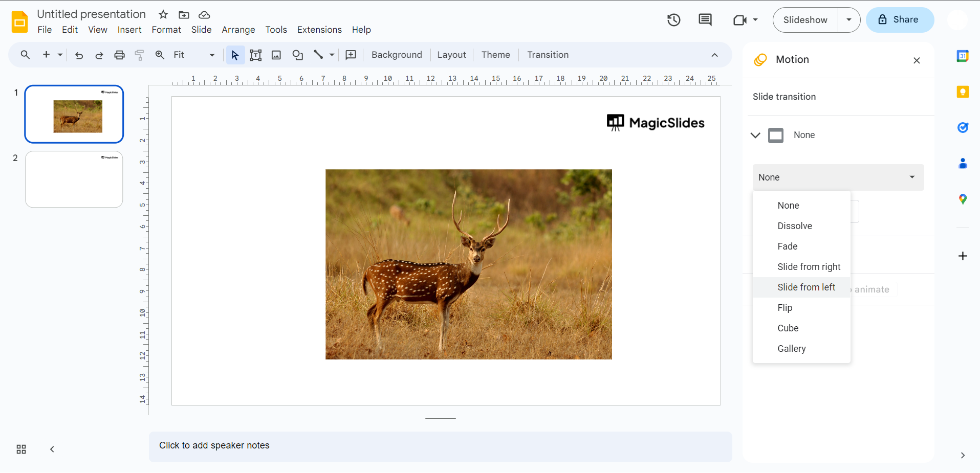Expand the Slideshow options arrow

coord(849,20)
